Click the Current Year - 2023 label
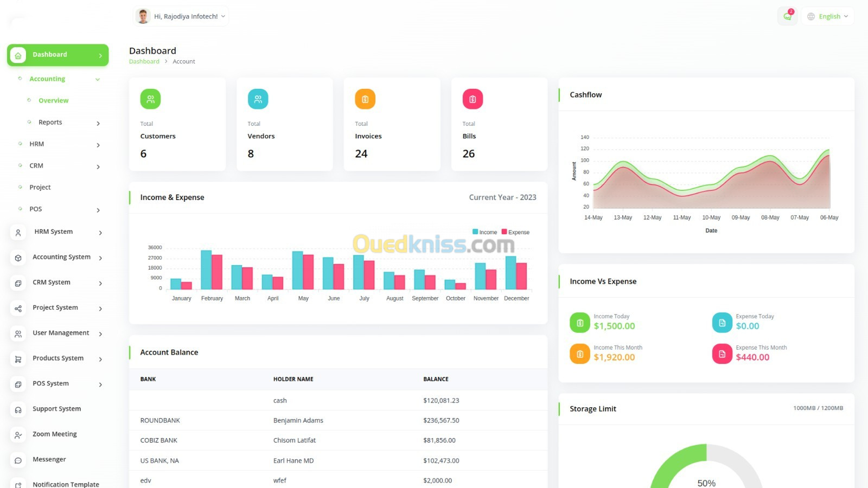Viewport: 868px width, 488px height. click(502, 197)
